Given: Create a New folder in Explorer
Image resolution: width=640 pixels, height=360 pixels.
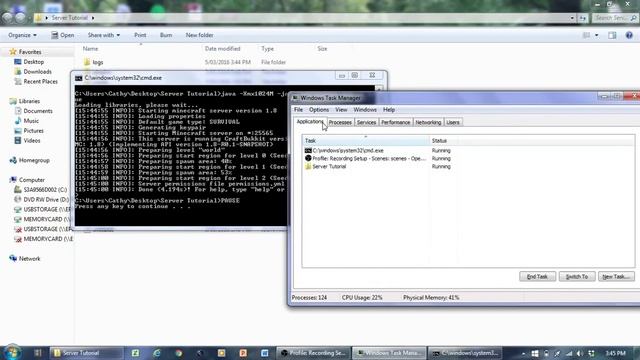Looking at the screenshot, I should 199,35.
